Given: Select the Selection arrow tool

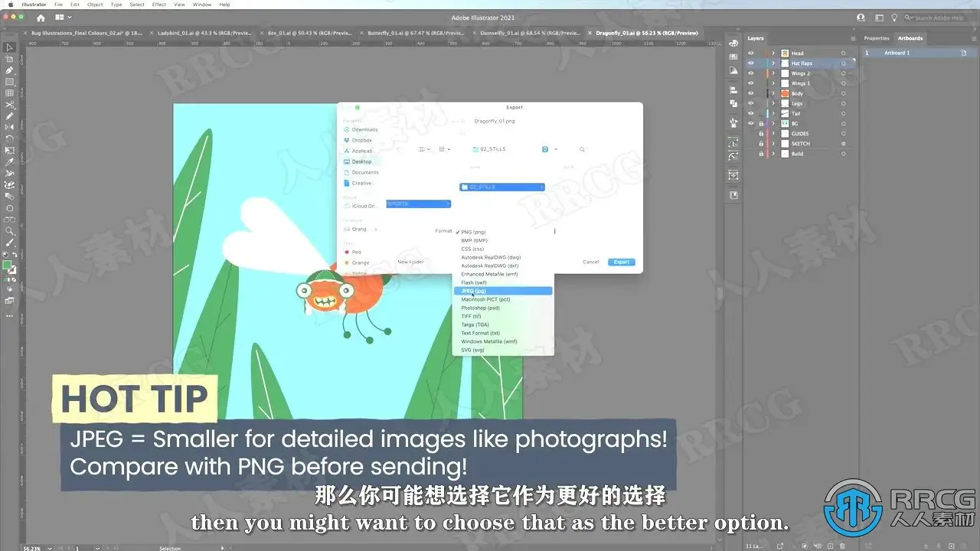Looking at the screenshot, I should point(10,47).
